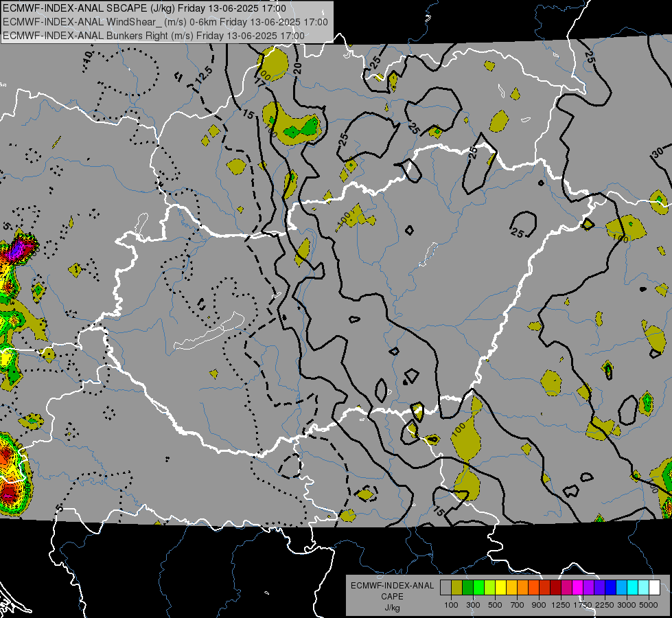Click the legend scale value 500
The width and height of the screenshot is (672, 618).
(495, 605)
